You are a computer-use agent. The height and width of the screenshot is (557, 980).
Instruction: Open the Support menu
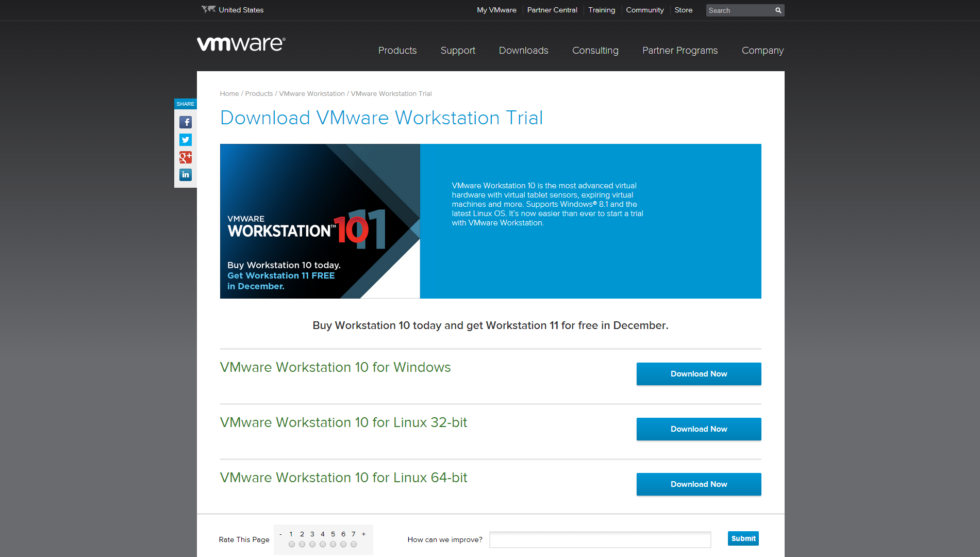458,51
